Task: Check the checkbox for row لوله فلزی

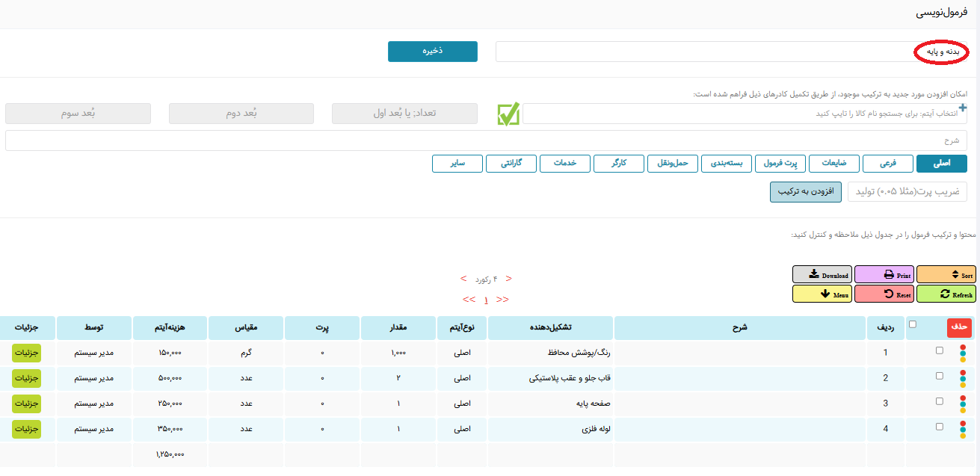Action: pyautogui.click(x=940, y=427)
